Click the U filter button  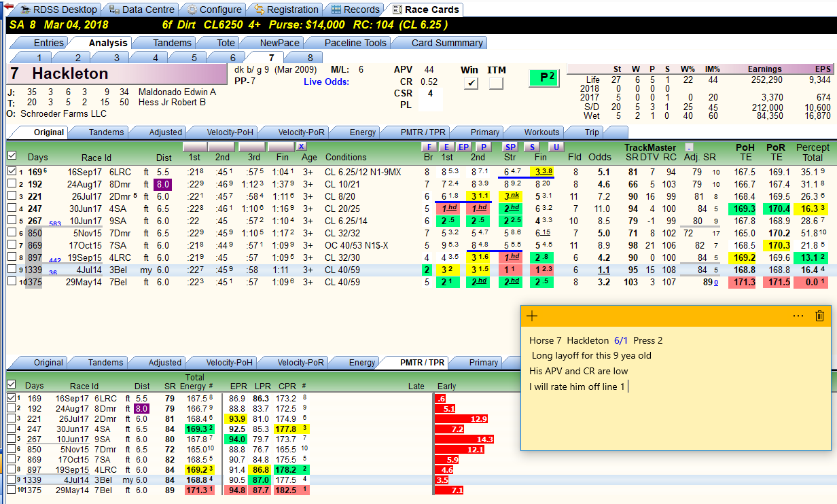(x=556, y=147)
